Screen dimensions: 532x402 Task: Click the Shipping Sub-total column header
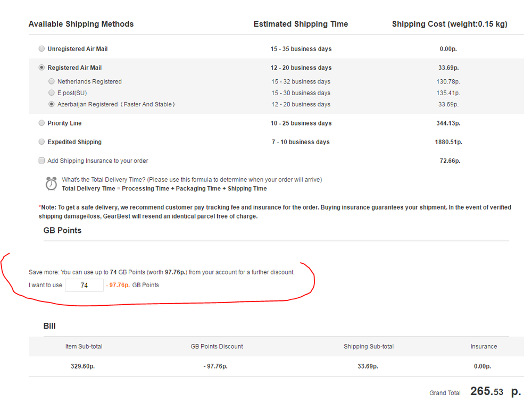[369, 346]
